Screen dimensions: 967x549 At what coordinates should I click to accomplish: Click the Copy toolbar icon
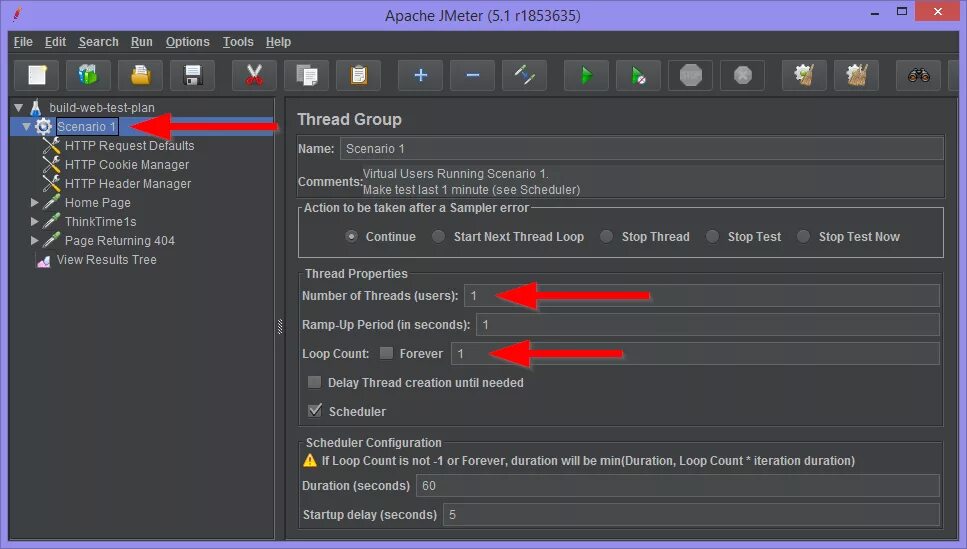307,76
